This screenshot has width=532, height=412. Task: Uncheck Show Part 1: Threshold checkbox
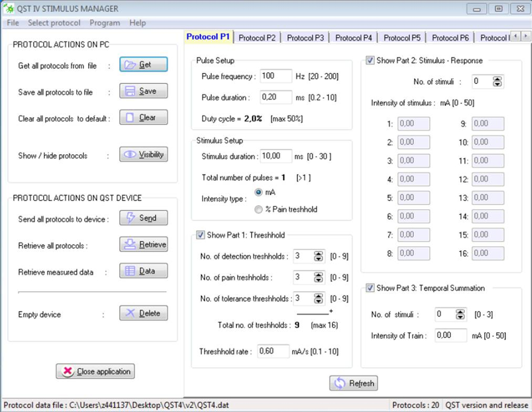tap(201, 235)
